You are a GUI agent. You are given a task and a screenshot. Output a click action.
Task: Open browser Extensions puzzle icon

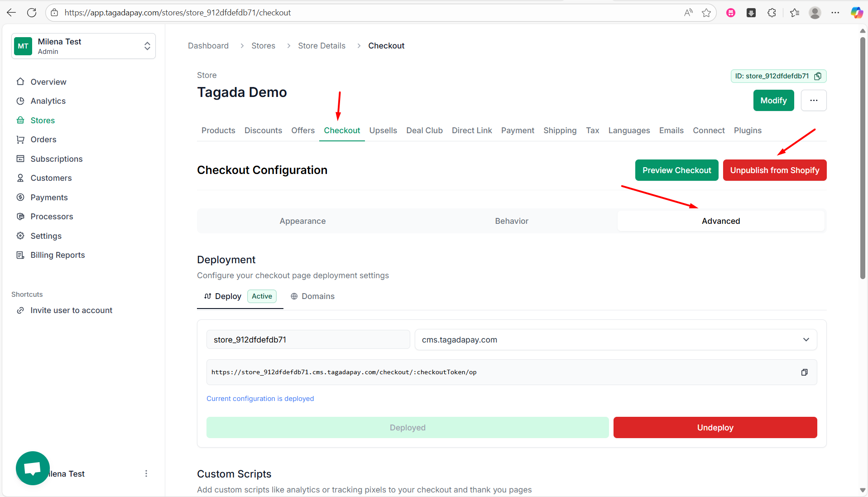[772, 13]
